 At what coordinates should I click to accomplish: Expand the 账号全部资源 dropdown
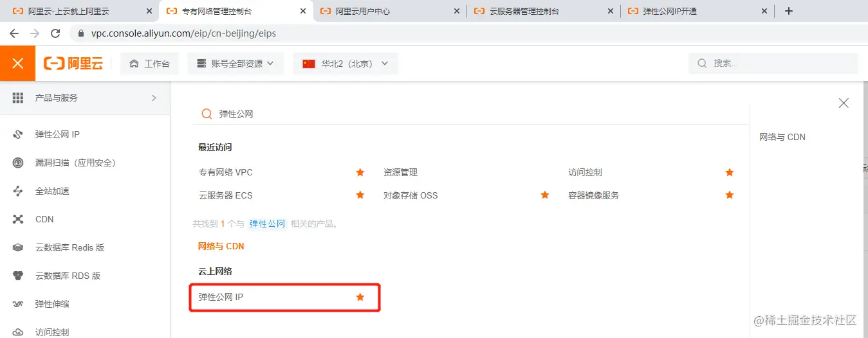click(x=235, y=64)
